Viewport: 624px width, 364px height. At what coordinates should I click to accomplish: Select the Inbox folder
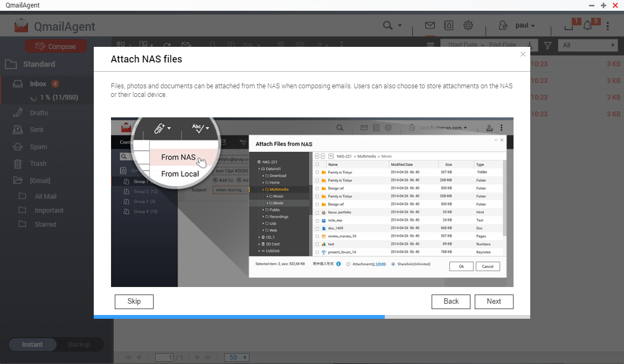point(38,84)
